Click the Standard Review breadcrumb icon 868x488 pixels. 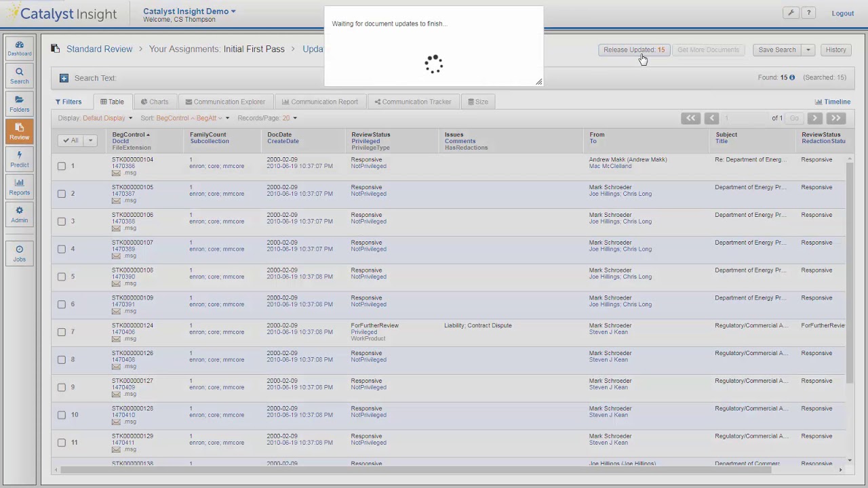(x=55, y=49)
